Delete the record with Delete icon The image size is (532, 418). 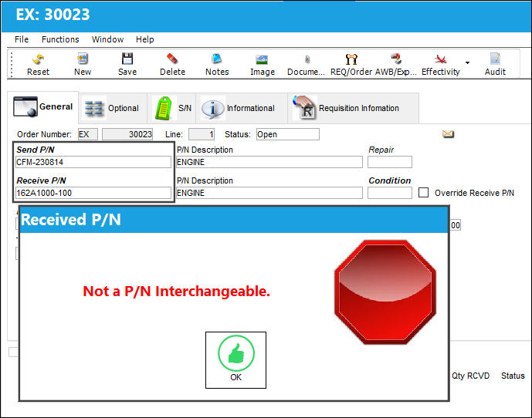[172, 64]
